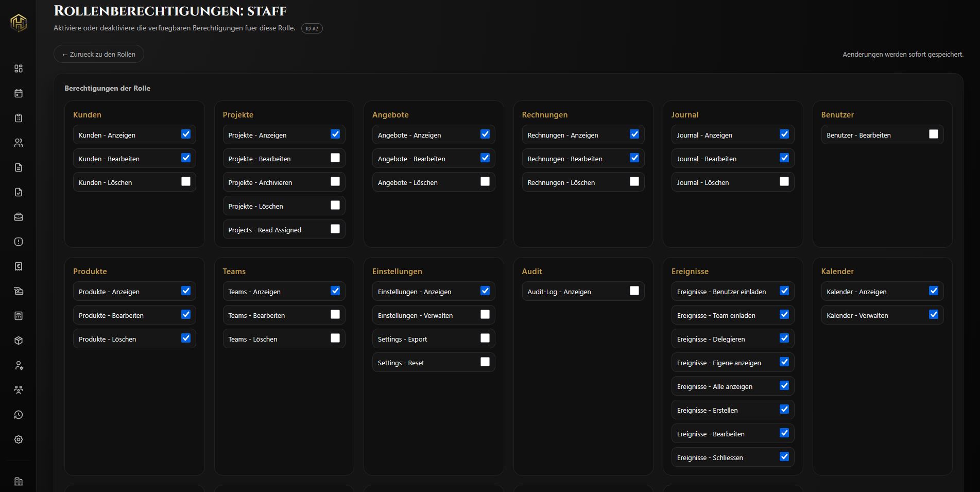Uncheck Journal - Anzeigen

pos(784,134)
